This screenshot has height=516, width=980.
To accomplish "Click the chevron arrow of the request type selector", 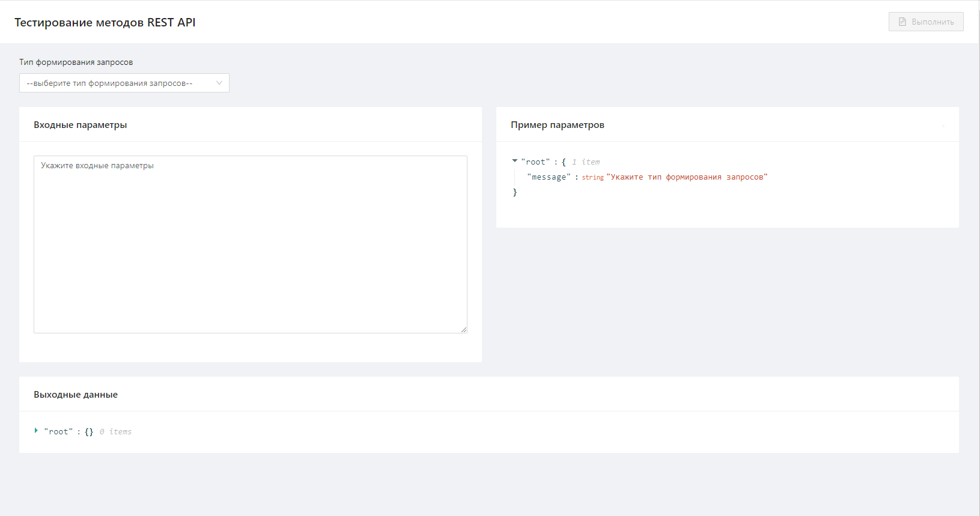I will pos(219,83).
